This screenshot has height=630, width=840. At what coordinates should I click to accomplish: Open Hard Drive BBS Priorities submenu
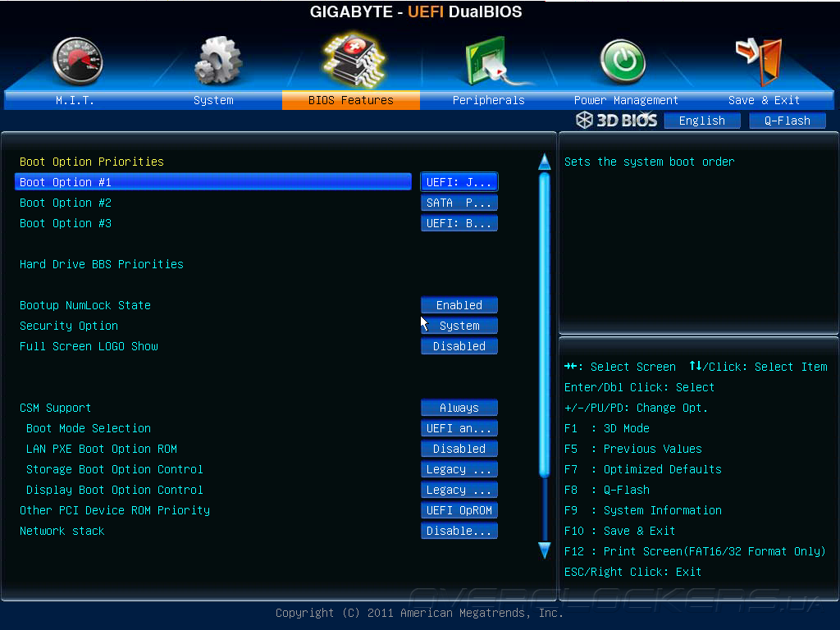tap(101, 264)
